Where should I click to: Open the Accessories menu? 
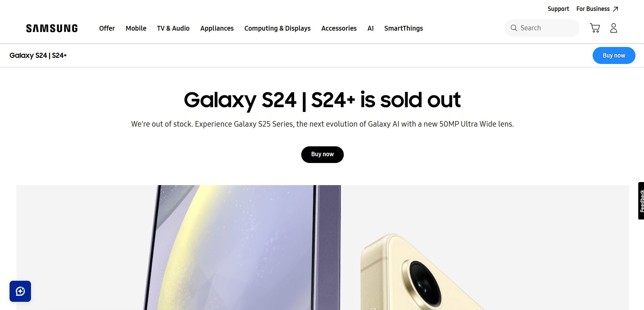tap(339, 28)
